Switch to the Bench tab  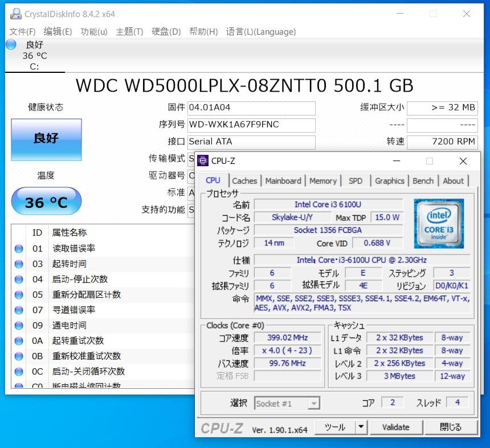(x=423, y=181)
